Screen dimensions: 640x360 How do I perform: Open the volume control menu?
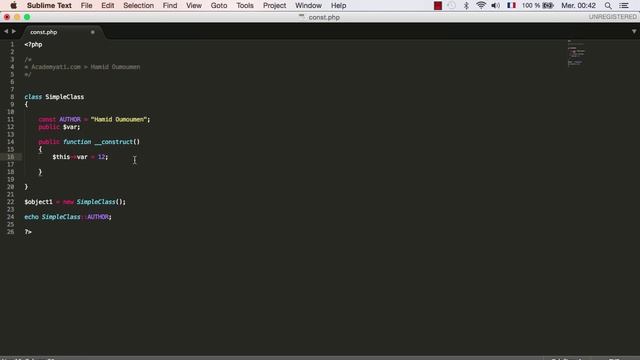[x=496, y=5]
